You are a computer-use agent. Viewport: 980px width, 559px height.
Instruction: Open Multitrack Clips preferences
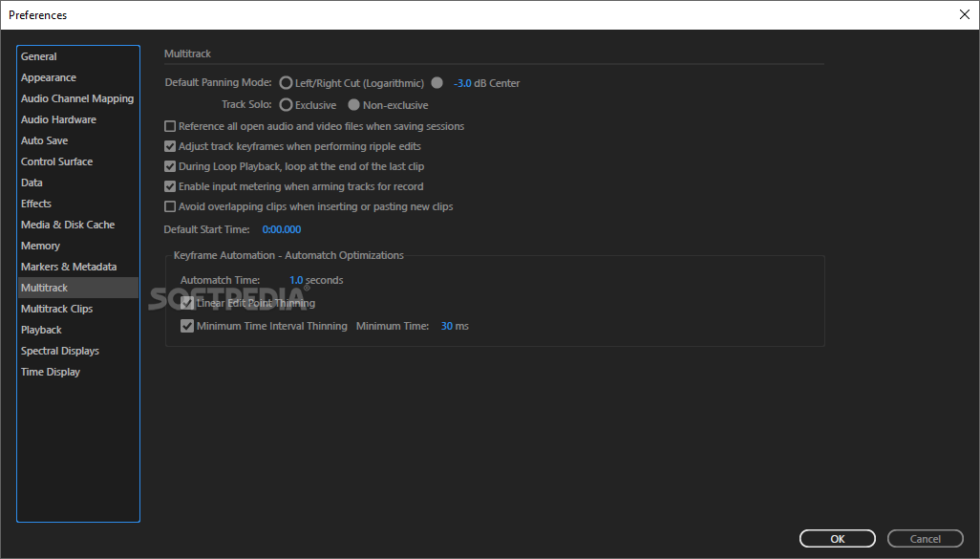point(78,309)
